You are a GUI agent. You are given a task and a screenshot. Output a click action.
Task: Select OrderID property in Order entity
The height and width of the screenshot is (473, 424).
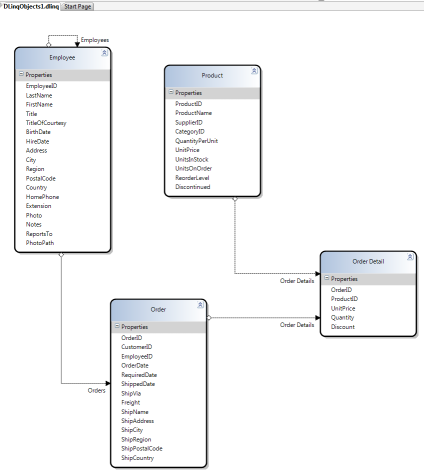coord(132,338)
